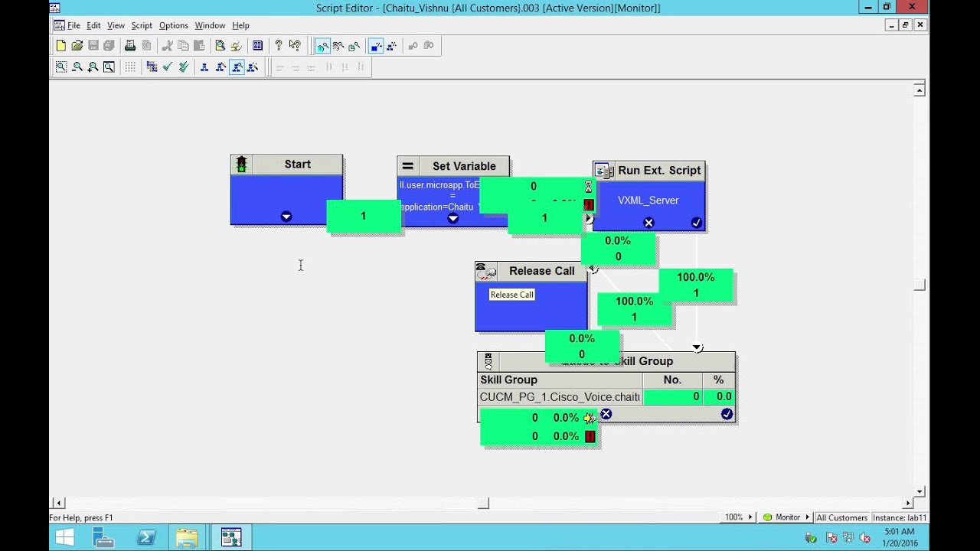Screen dimensions: 980x551
Task: Click the vertical scrollbar down arrow
Action: [920, 491]
